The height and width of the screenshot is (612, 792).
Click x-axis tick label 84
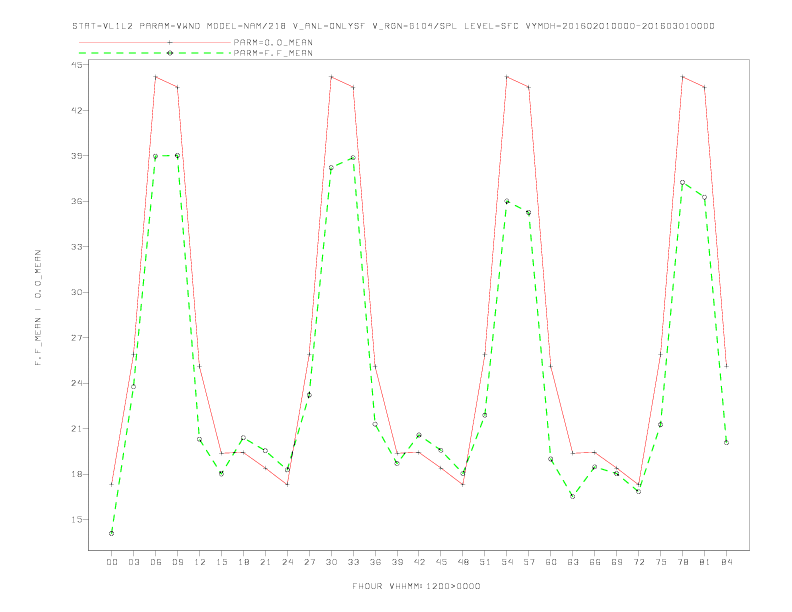coord(726,562)
